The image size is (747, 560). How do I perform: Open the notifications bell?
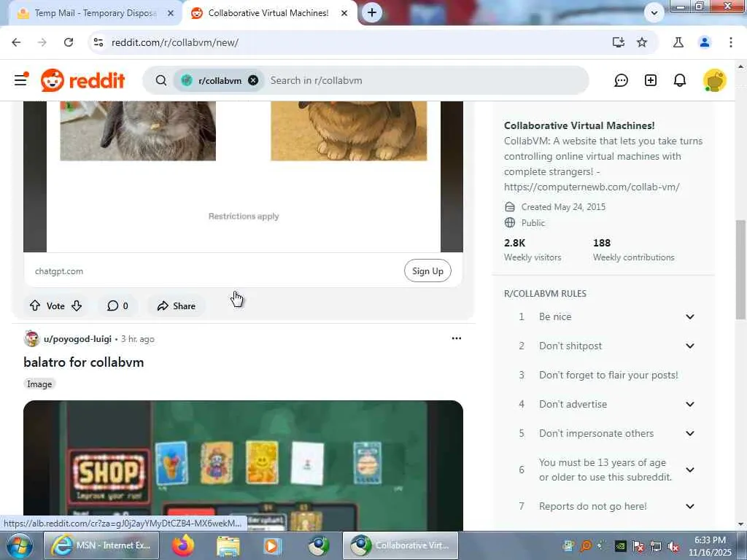(x=680, y=80)
